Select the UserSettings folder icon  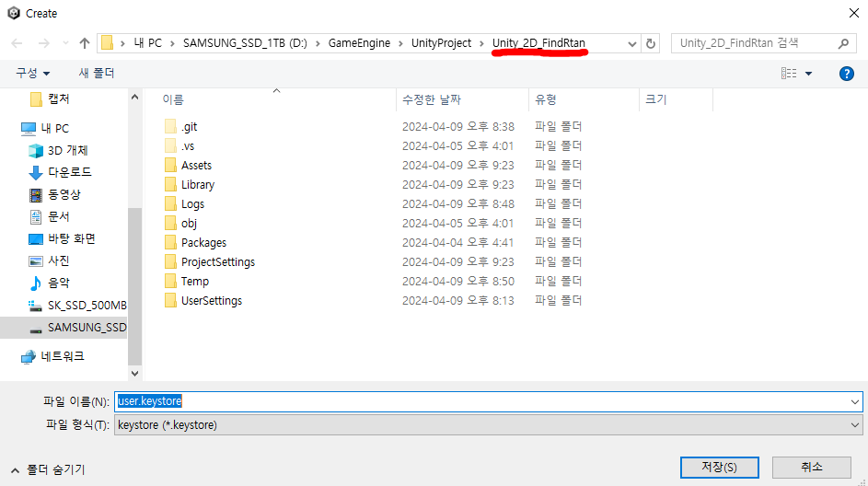point(170,301)
